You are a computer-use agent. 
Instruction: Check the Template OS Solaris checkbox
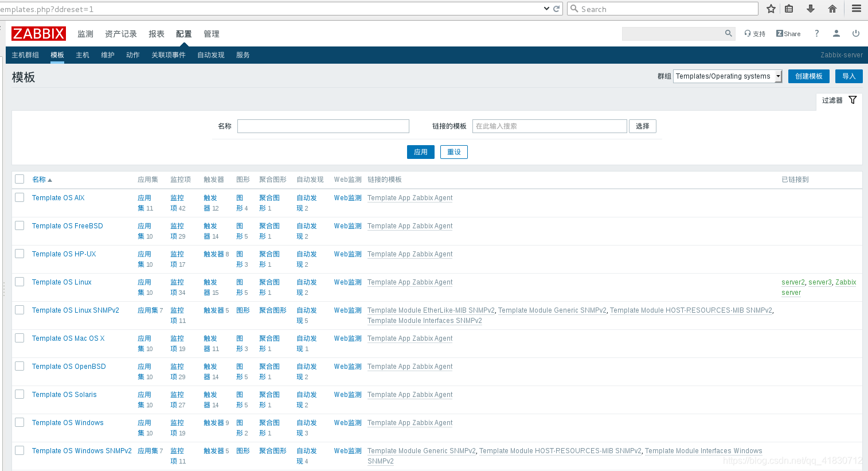[x=19, y=394]
